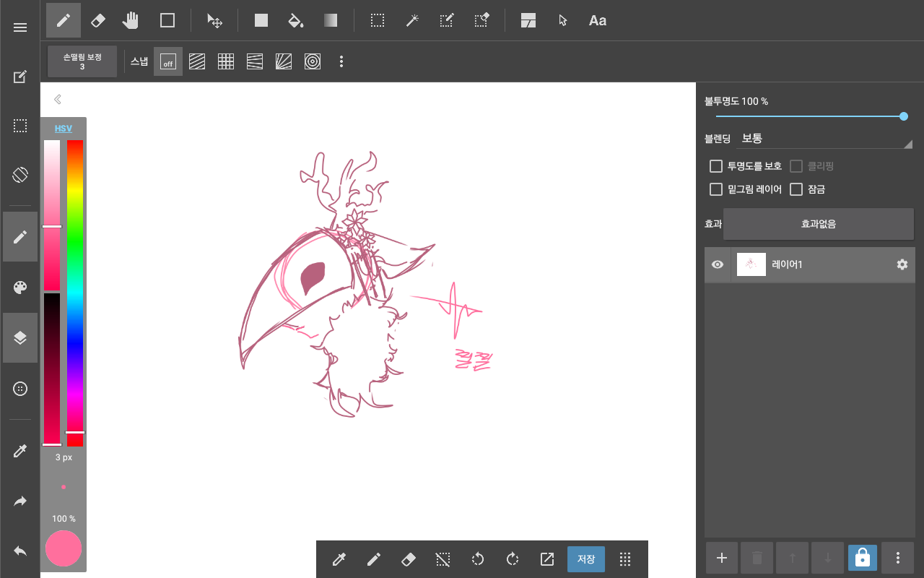
Task: Click the 효과없음 effect button
Action: [x=819, y=224]
